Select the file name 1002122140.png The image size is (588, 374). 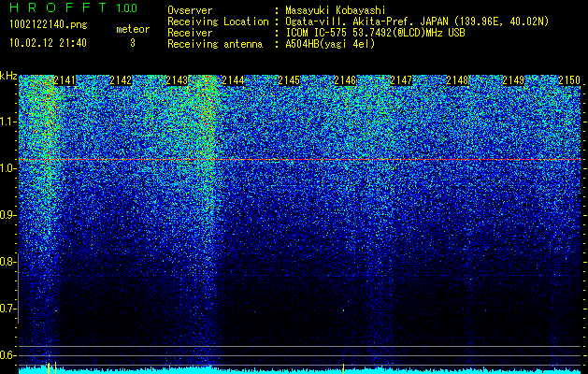(49, 25)
